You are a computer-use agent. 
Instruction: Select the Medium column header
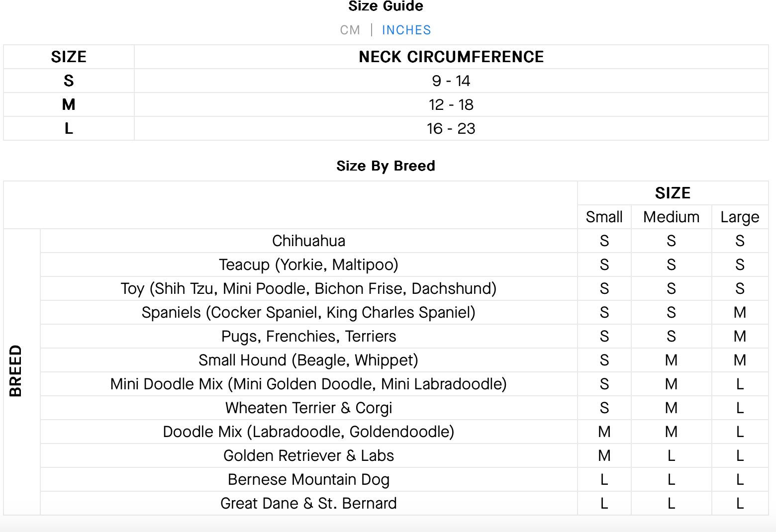pyautogui.click(x=671, y=217)
